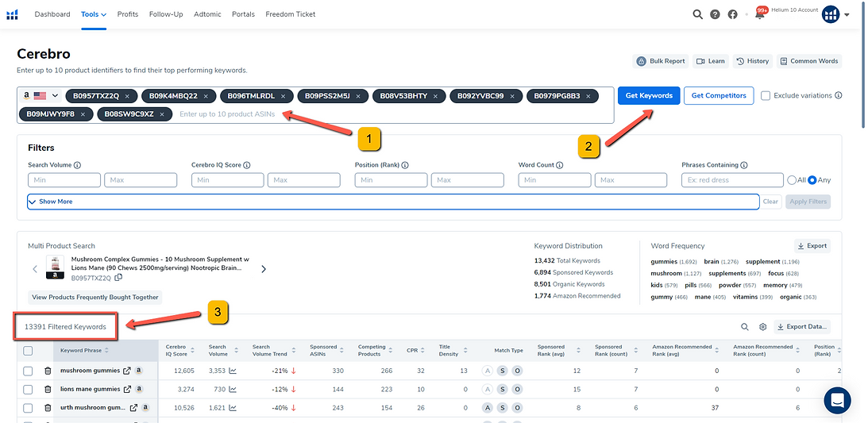Open the Profits tab
The height and width of the screenshot is (423, 868).
click(x=128, y=14)
